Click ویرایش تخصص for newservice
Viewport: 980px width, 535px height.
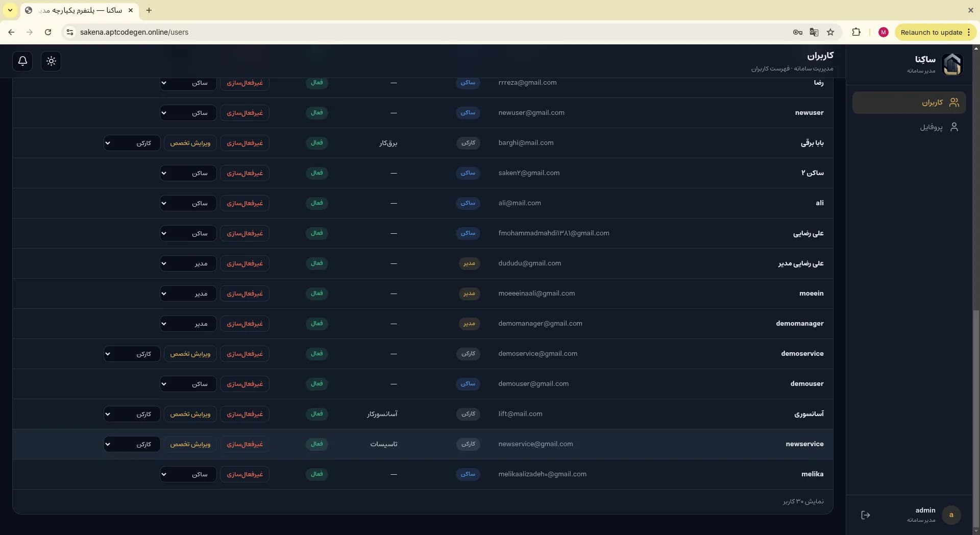[190, 444]
